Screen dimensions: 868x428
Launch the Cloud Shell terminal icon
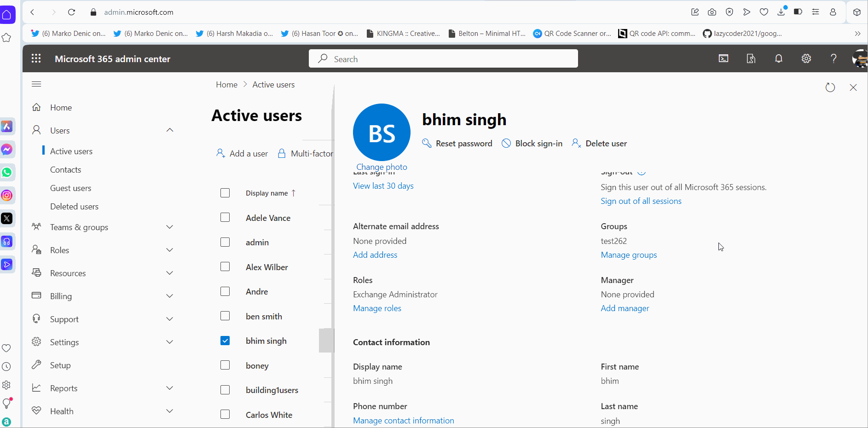coord(723,58)
